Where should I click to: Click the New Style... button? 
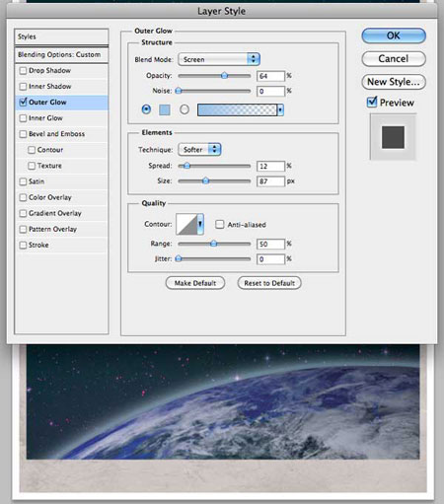[x=394, y=82]
